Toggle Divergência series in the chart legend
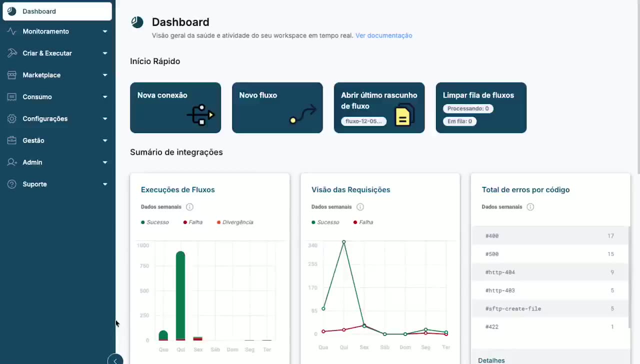Image resolution: width=640 pixels, height=364 pixels. pyautogui.click(x=235, y=222)
